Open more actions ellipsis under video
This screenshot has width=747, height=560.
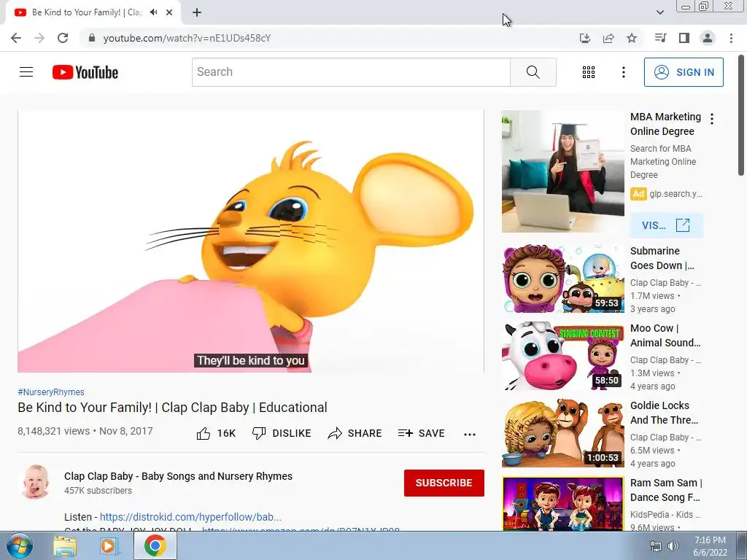[x=470, y=434]
